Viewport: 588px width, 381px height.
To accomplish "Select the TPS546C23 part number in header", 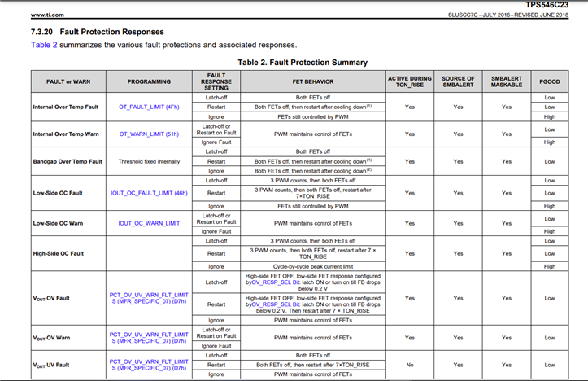I will click(x=547, y=5).
